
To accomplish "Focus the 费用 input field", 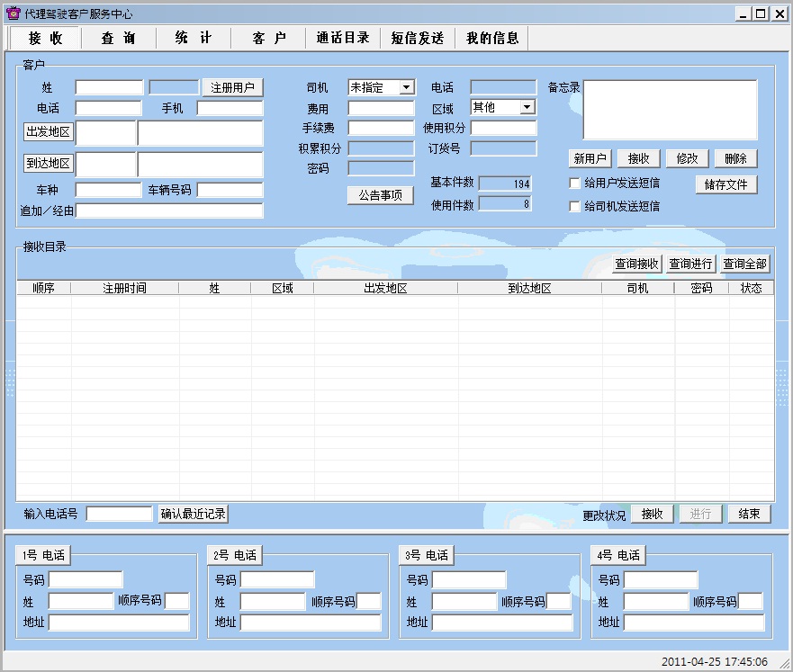I will coord(382,108).
